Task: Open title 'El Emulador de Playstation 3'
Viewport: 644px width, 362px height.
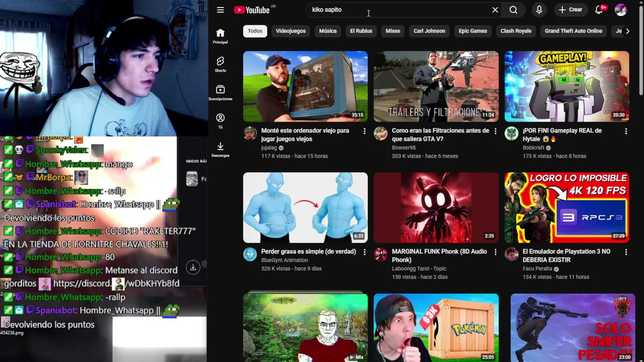Action: 567,255
